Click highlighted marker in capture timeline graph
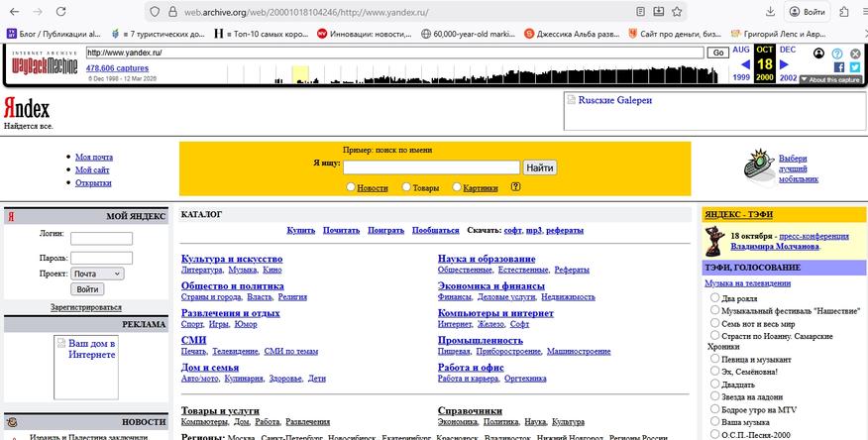Screen dimensions: 868x440 click(x=300, y=74)
